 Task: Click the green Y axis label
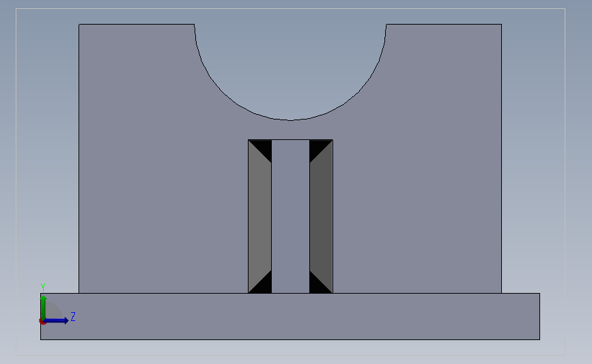click(43, 288)
